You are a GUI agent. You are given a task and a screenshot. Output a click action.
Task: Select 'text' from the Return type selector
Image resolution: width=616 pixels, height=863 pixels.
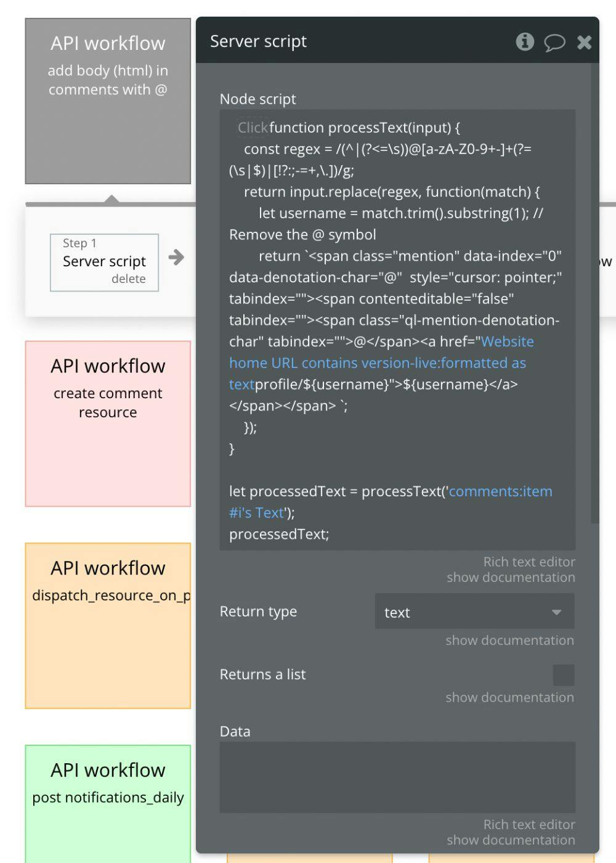[x=396, y=612]
